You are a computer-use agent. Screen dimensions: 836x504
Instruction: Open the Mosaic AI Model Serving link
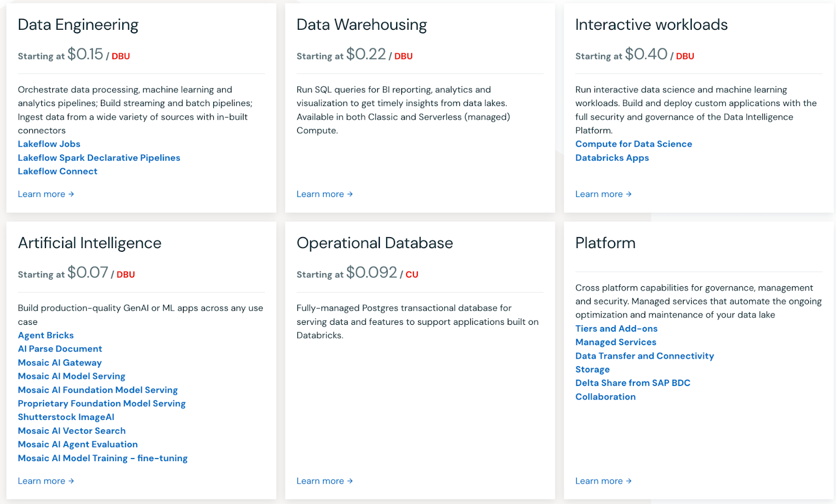tap(72, 376)
